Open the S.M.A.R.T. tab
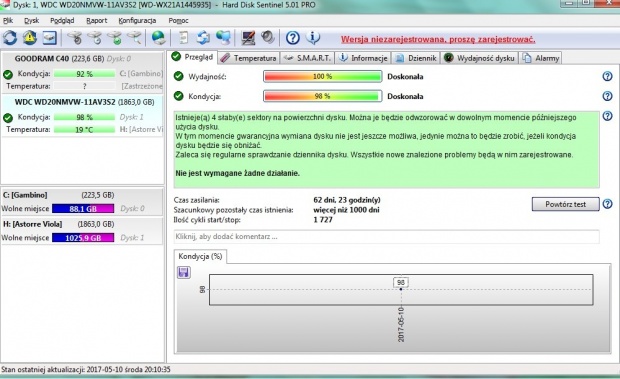The width and height of the screenshot is (620, 379). [x=307, y=58]
